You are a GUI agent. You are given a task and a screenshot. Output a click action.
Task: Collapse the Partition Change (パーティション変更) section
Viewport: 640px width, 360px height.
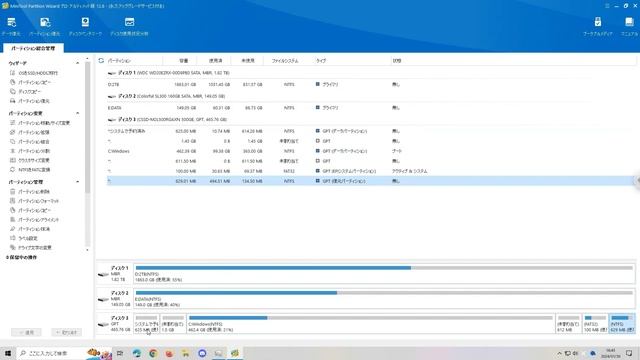tap(78, 113)
